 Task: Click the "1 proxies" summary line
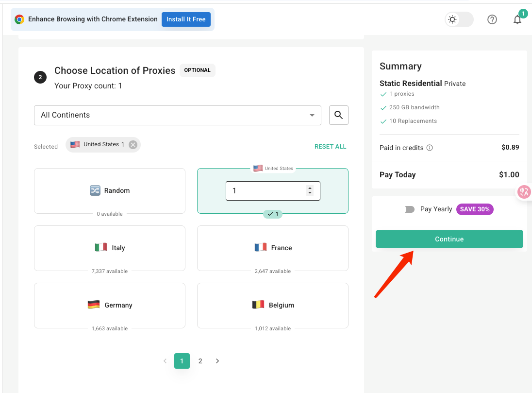tap(402, 94)
